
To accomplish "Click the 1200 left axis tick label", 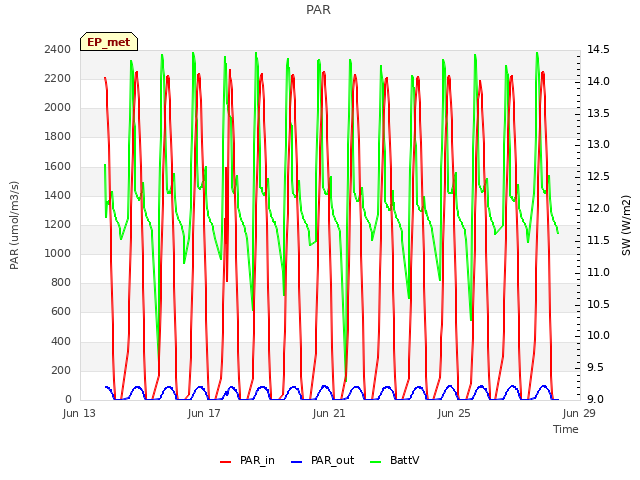I will [58, 224].
